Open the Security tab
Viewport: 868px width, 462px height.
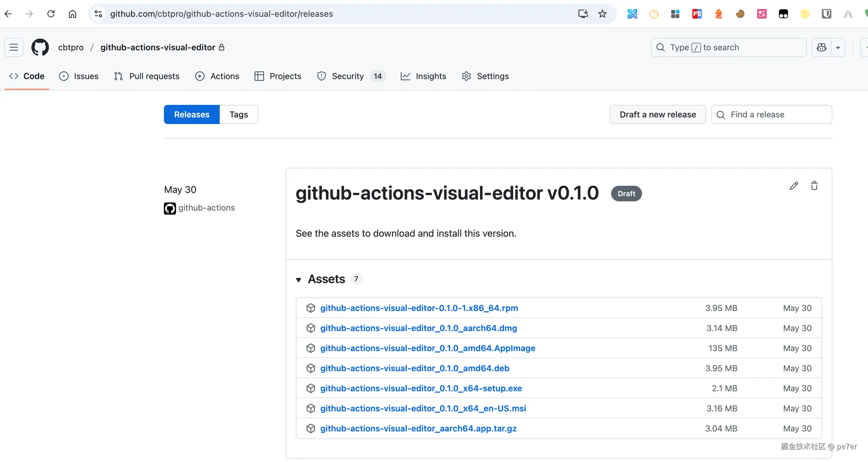pos(351,76)
